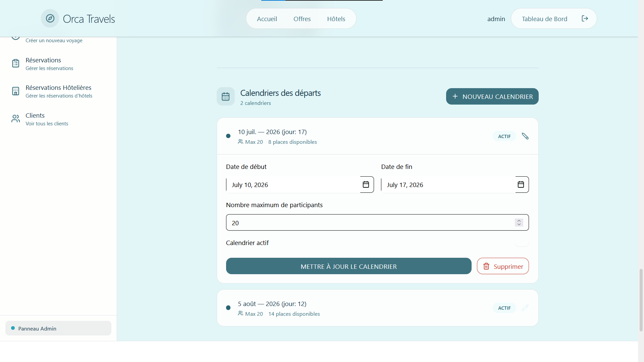Click the Calendriers des départs calendar icon
The width and height of the screenshot is (644, 362).
[x=226, y=97]
